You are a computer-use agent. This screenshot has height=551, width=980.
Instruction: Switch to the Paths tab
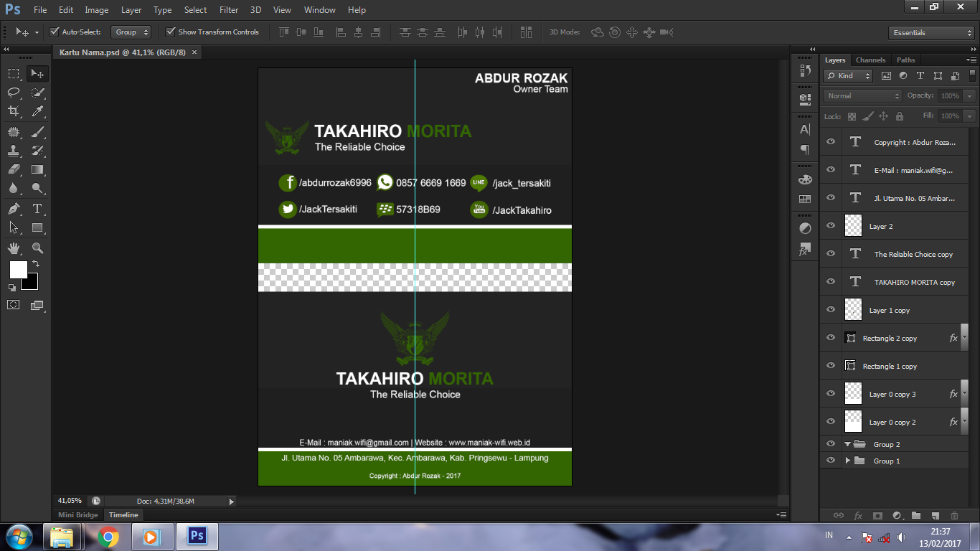coord(905,60)
